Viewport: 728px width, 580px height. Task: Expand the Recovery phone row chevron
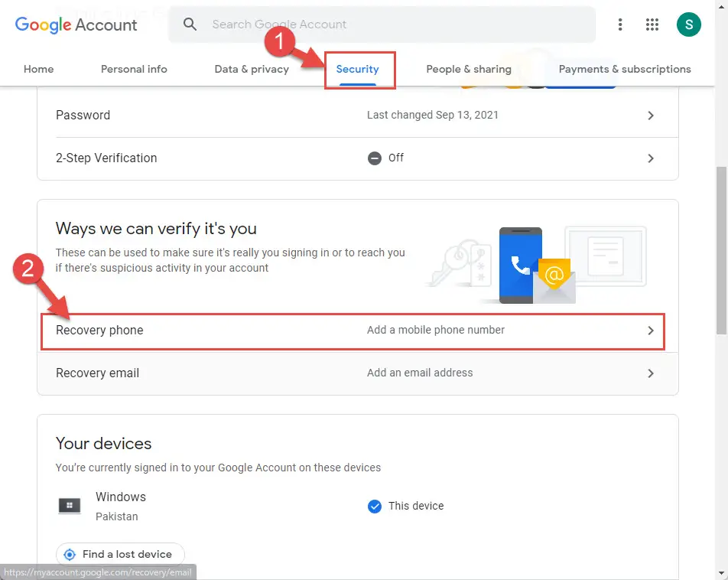click(651, 331)
